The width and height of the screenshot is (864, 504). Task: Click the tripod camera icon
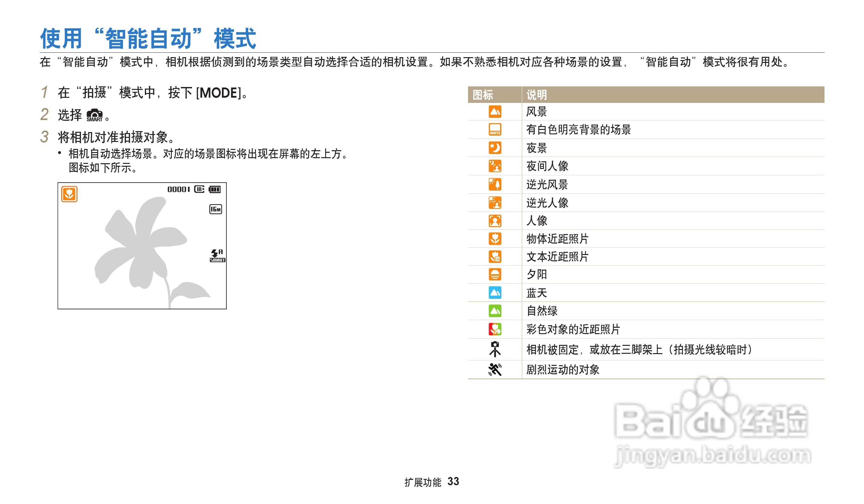point(495,349)
